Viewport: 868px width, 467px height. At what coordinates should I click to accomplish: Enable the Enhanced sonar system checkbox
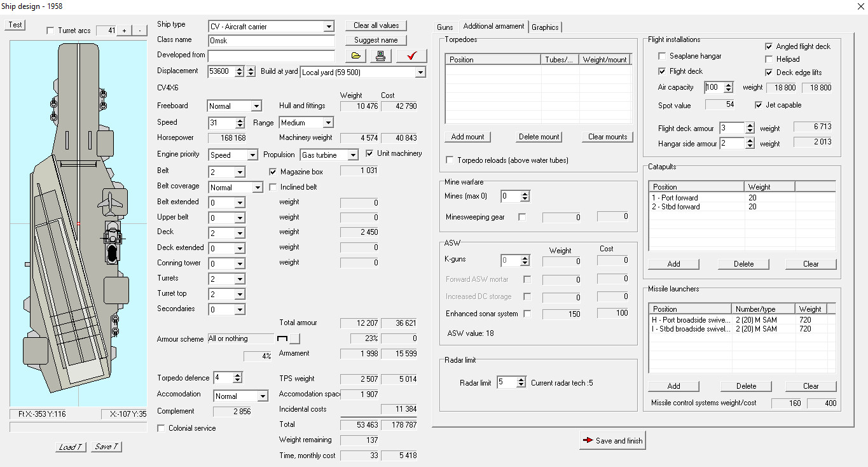(x=527, y=314)
